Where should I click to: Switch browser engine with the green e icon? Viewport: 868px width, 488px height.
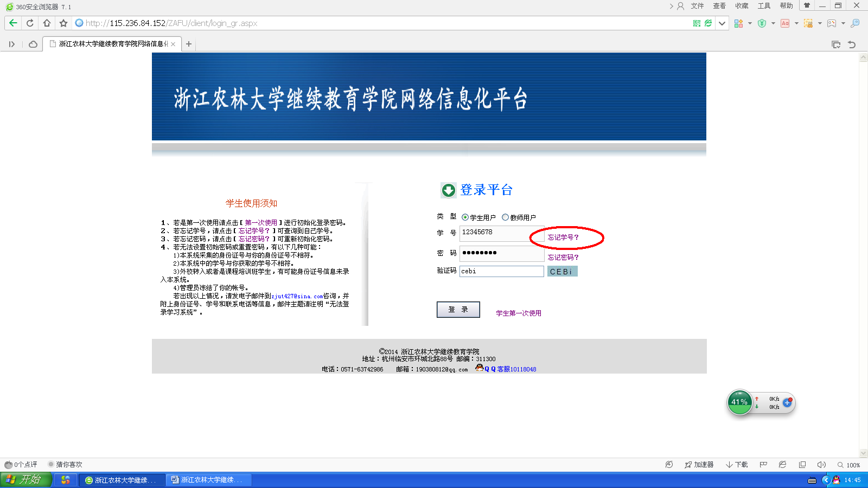click(x=708, y=23)
